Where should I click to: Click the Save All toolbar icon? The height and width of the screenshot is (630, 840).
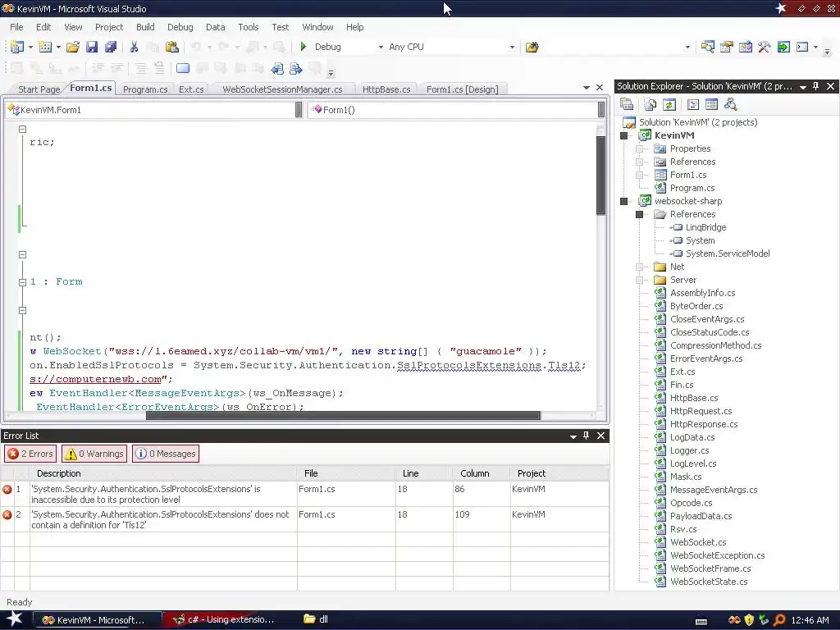click(x=111, y=47)
